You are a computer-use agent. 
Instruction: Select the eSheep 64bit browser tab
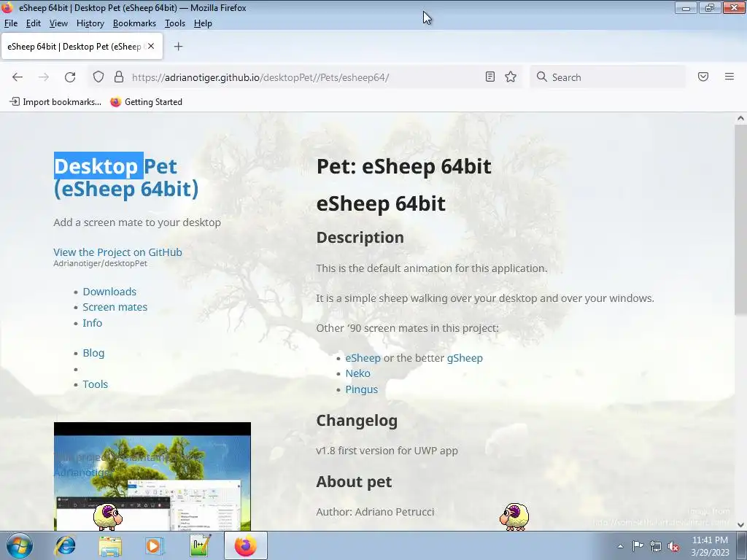[x=82, y=46]
